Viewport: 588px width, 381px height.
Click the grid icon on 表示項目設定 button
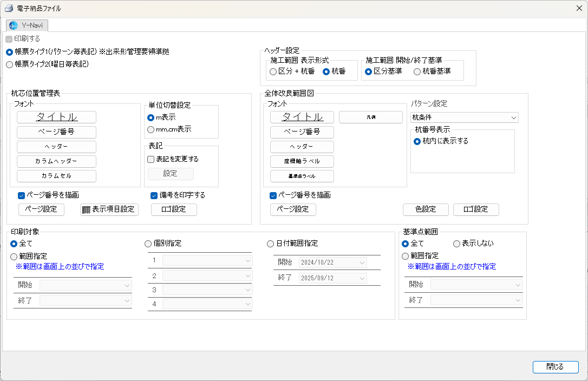(86, 209)
